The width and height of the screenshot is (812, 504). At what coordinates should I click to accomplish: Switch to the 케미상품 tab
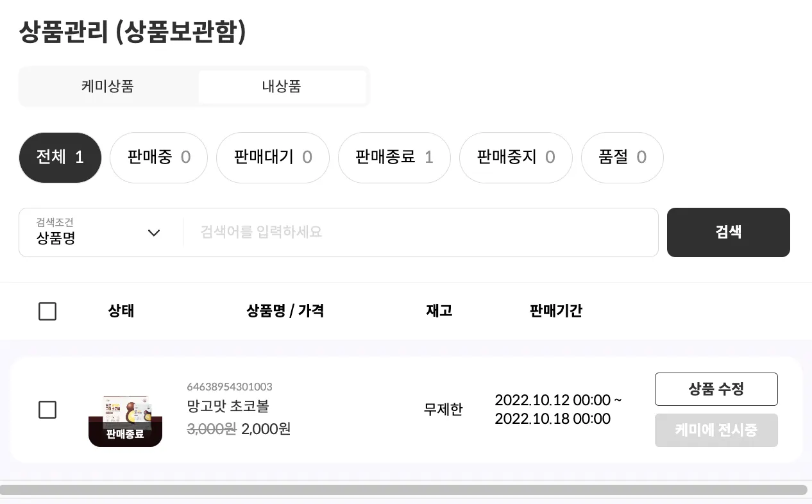(108, 87)
